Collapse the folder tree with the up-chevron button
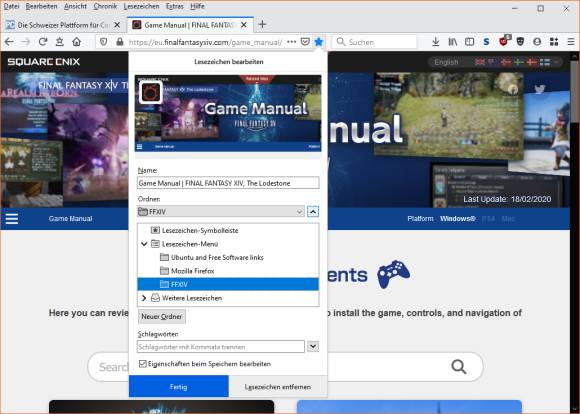The width and height of the screenshot is (580, 414). [313, 212]
